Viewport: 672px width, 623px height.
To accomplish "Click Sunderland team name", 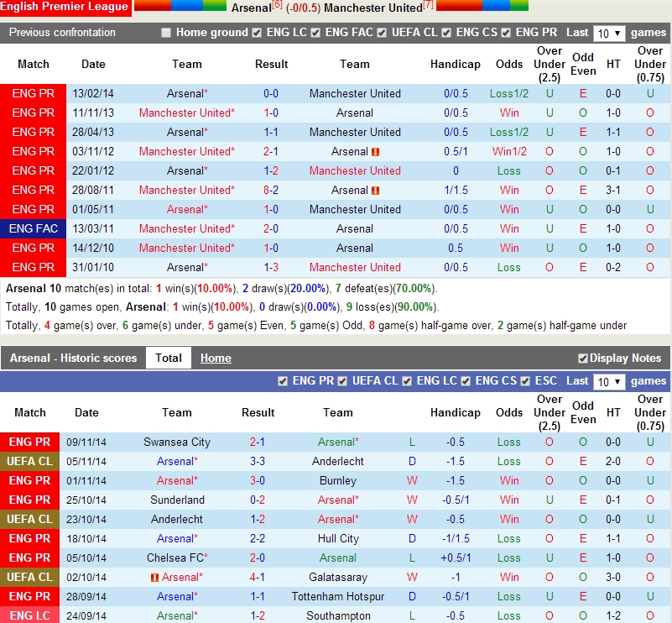I will 177,500.
